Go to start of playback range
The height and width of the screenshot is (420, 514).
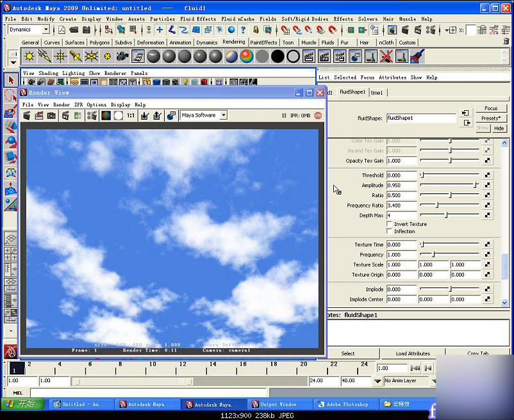(x=415, y=368)
